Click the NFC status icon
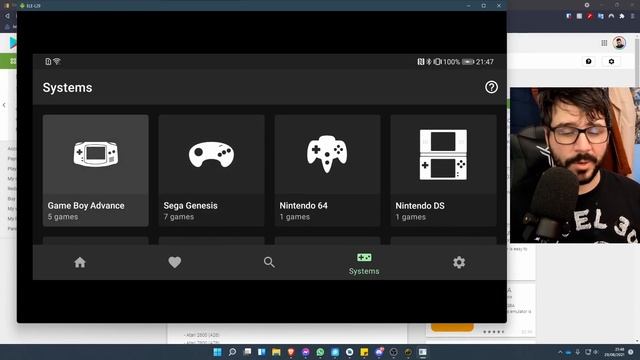Image resolution: width=640 pixels, height=360 pixels. click(421, 62)
